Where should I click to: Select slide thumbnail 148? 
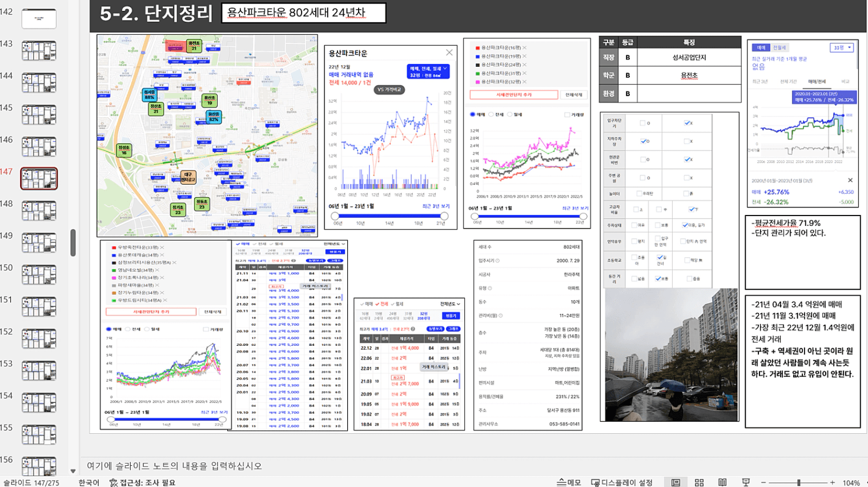point(39,210)
